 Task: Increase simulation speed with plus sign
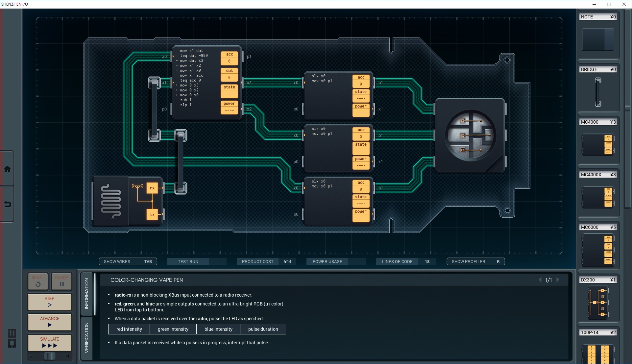pos(68,356)
